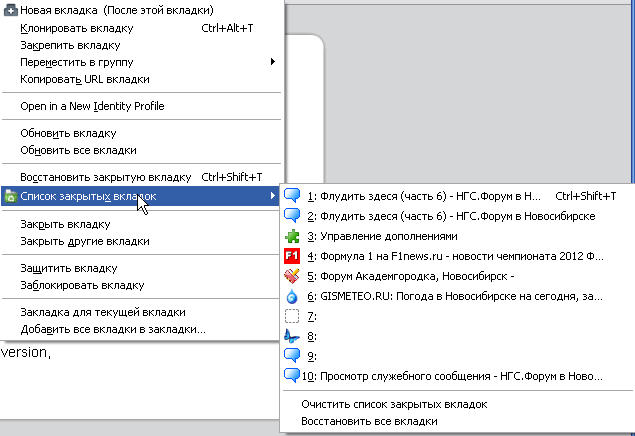Click the speech bubble icon of entry 9

[292, 356]
